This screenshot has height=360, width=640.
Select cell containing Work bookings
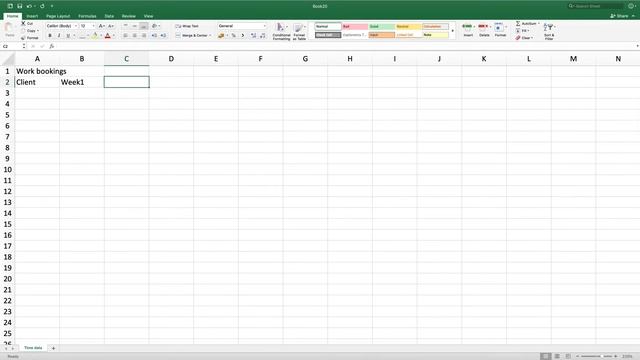[x=37, y=71]
